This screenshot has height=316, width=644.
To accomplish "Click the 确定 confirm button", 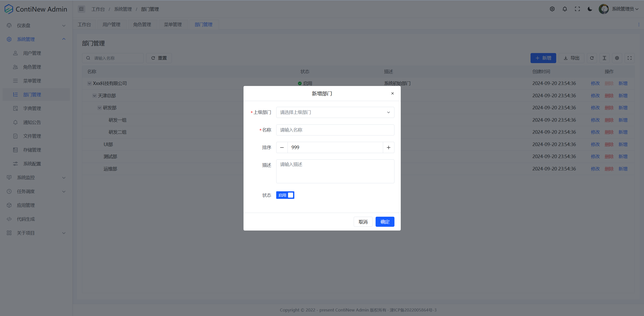I will pos(385,222).
